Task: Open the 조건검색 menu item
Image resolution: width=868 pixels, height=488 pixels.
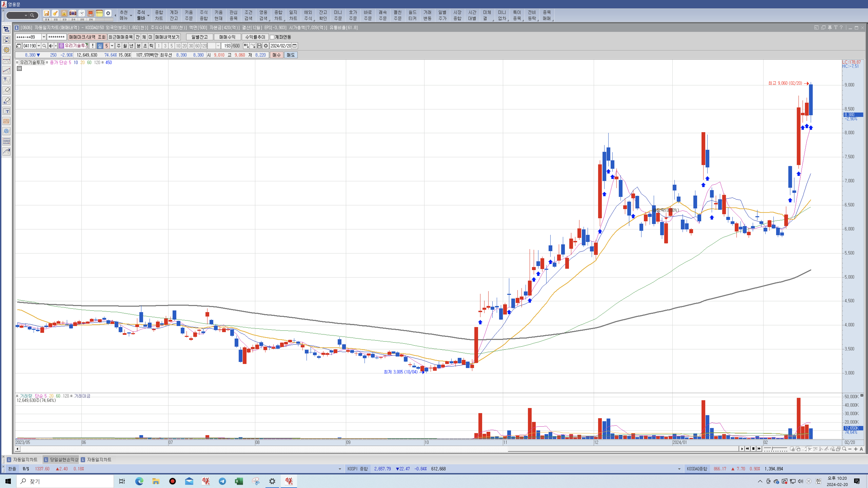Action: tap(248, 15)
